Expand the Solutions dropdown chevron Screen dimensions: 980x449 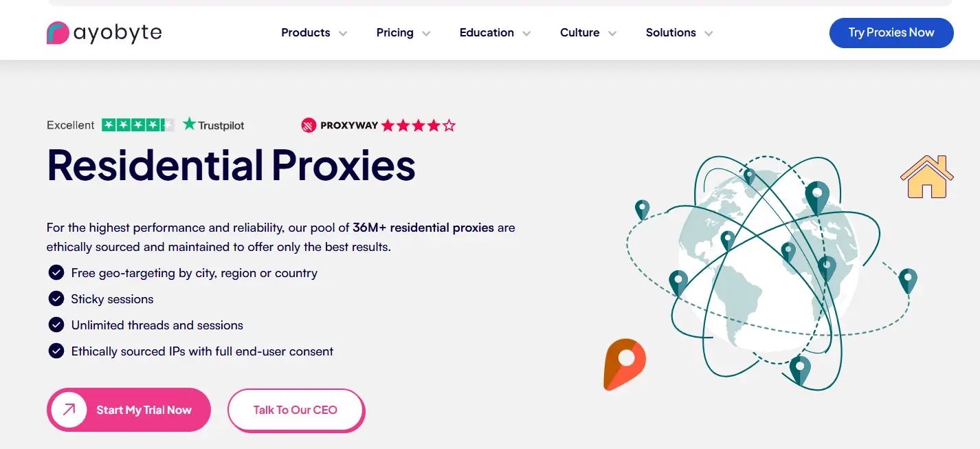click(709, 33)
